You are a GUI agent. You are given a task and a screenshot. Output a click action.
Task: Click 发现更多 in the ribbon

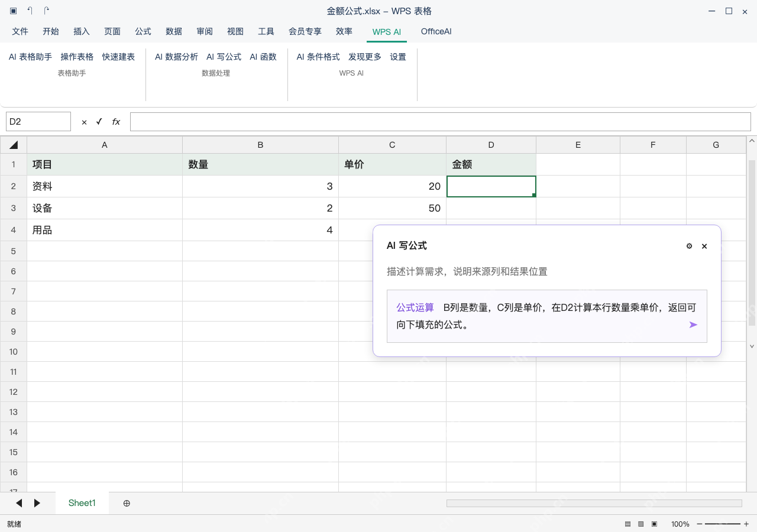click(365, 57)
